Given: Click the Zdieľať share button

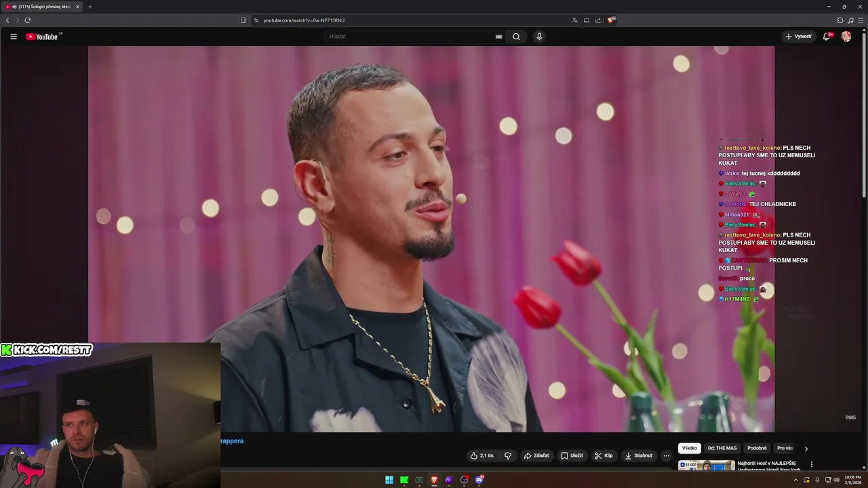Looking at the screenshot, I should pos(536,455).
